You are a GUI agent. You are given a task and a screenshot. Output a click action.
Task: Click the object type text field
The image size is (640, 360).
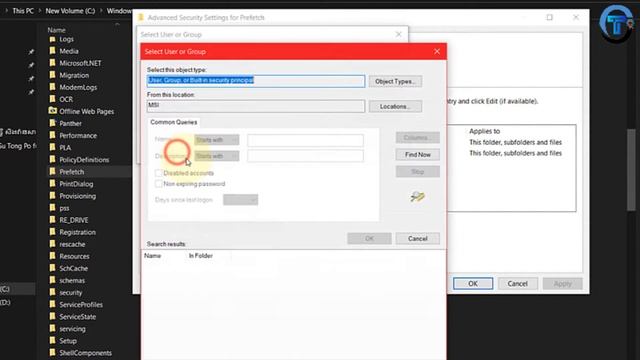[256, 80]
